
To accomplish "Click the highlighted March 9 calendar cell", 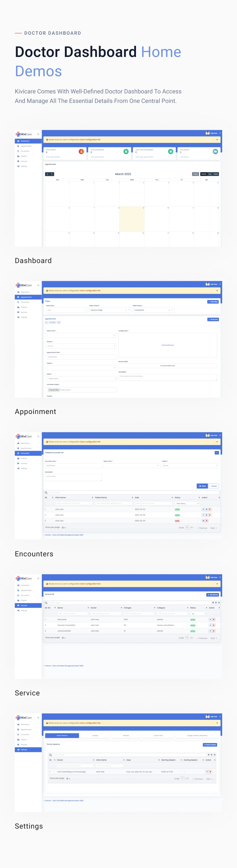I will click(132, 219).
